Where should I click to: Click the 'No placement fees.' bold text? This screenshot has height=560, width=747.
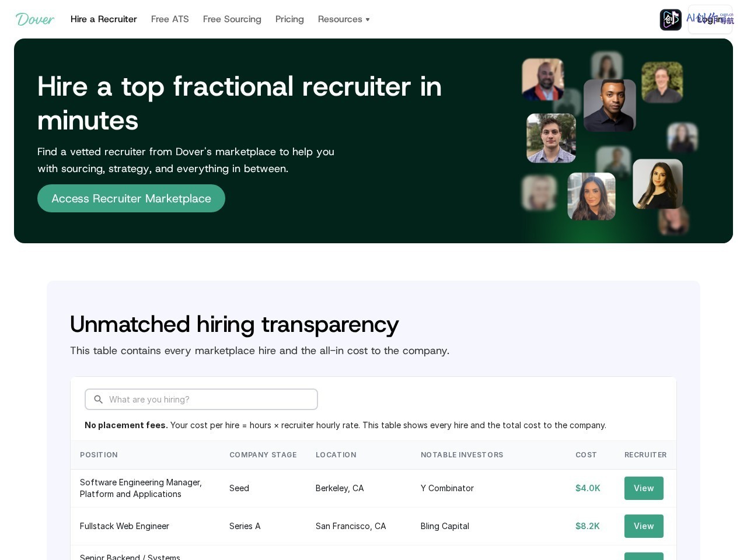point(126,425)
